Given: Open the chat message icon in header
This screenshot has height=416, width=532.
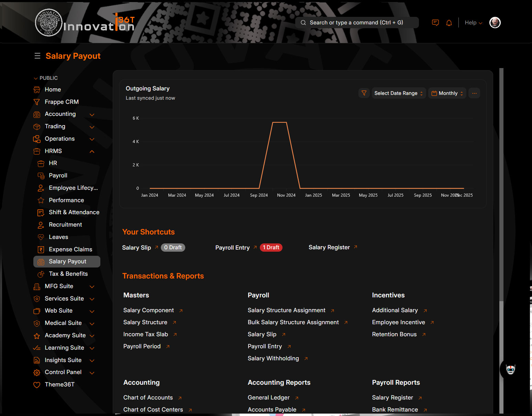Looking at the screenshot, I should tap(435, 23).
